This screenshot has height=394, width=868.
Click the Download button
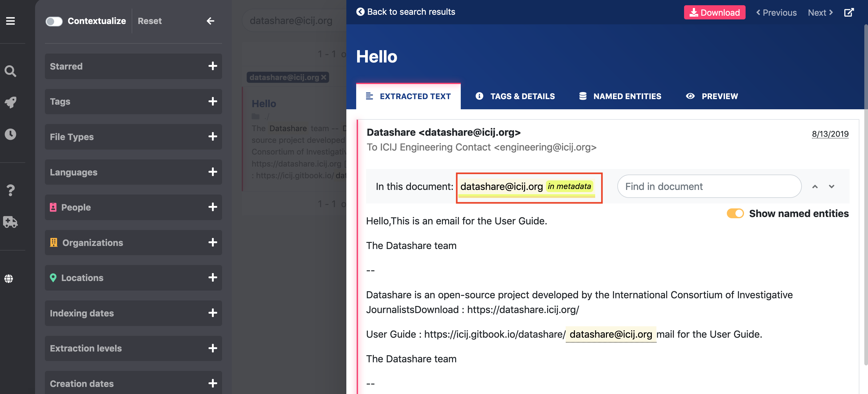[714, 13]
